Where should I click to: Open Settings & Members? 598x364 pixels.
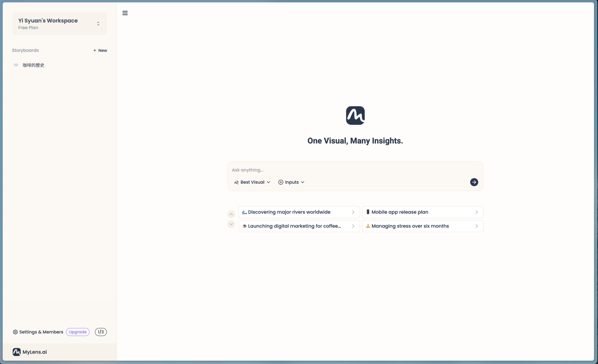pos(41,332)
